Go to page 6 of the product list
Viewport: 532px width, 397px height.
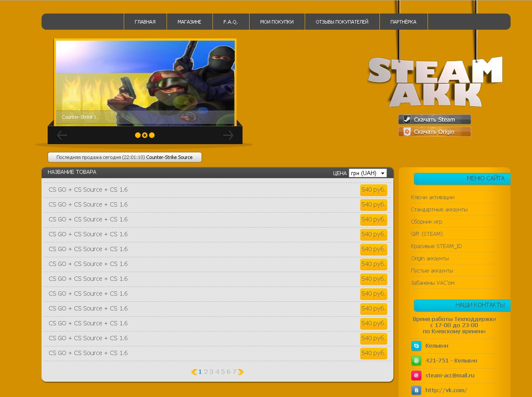click(x=229, y=372)
